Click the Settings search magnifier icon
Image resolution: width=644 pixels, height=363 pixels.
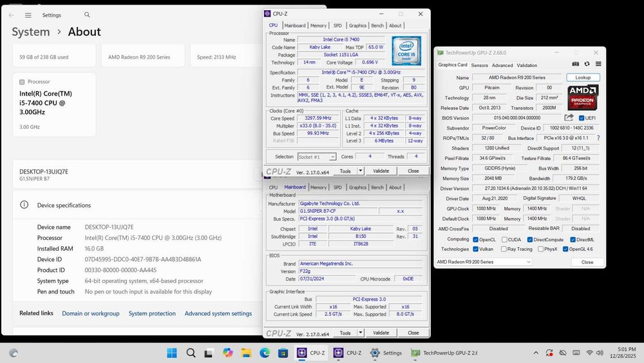tap(87, 15)
